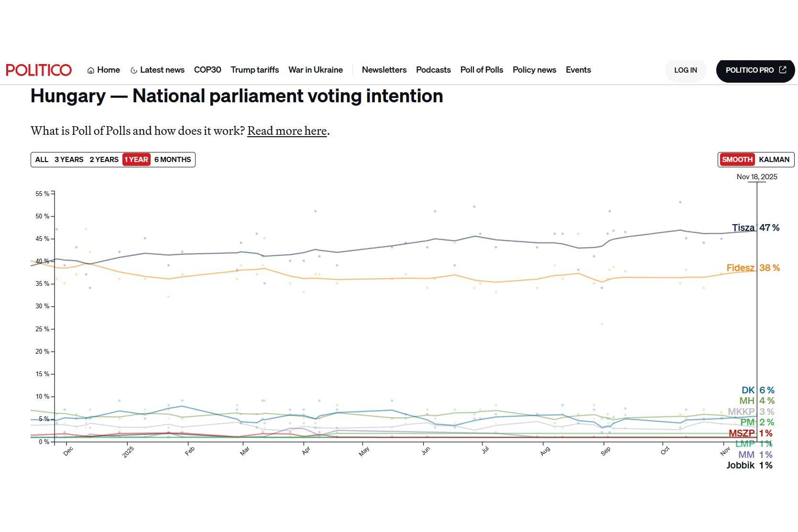The image size is (798, 532).
Task: Switch chart to KALMAN mode
Action: (774, 160)
